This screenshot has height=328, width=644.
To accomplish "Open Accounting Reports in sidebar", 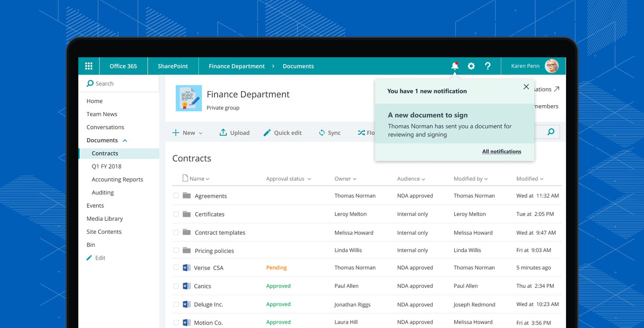I will coord(117,179).
